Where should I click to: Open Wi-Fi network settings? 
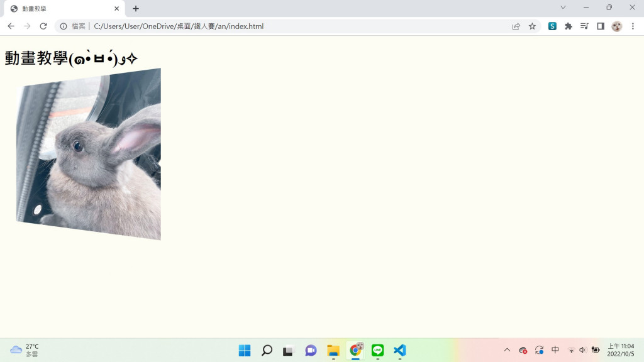(571, 350)
